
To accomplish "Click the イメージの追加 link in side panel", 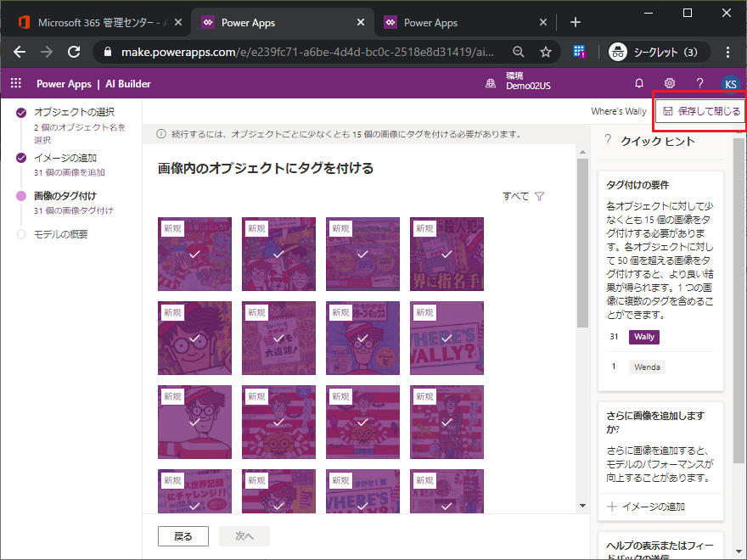I will coord(653,507).
